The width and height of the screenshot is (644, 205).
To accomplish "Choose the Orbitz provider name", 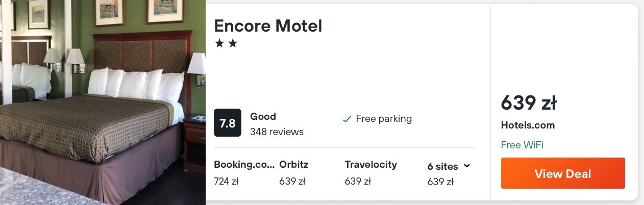I will (294, 165).
